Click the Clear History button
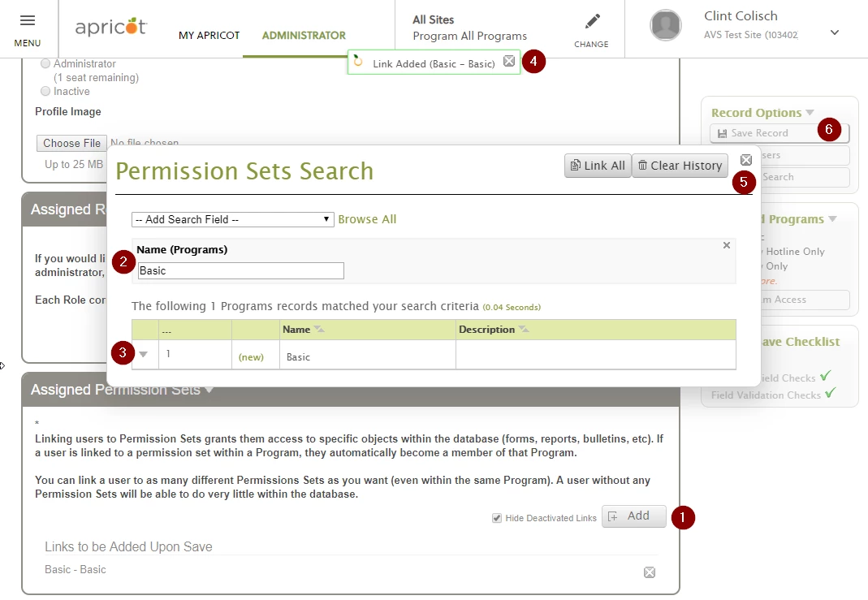 pyautogui.click(x=680, y=166)
